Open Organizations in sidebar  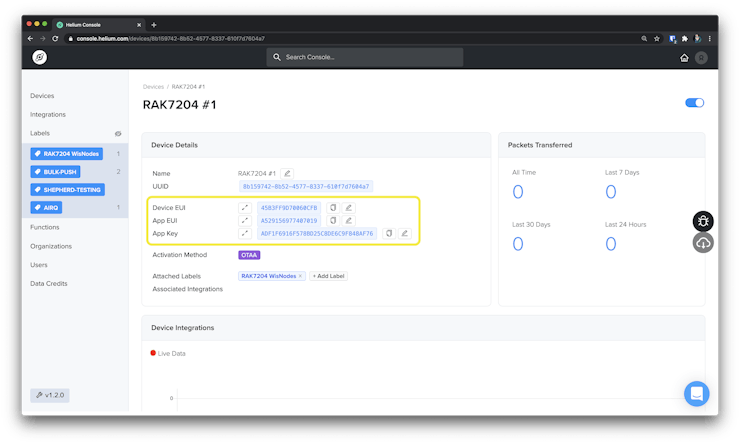pyautogui.click(x=51, y=246)
